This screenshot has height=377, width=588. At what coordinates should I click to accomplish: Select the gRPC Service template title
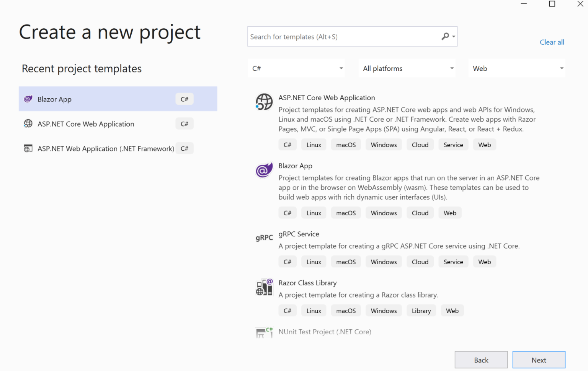299,234
